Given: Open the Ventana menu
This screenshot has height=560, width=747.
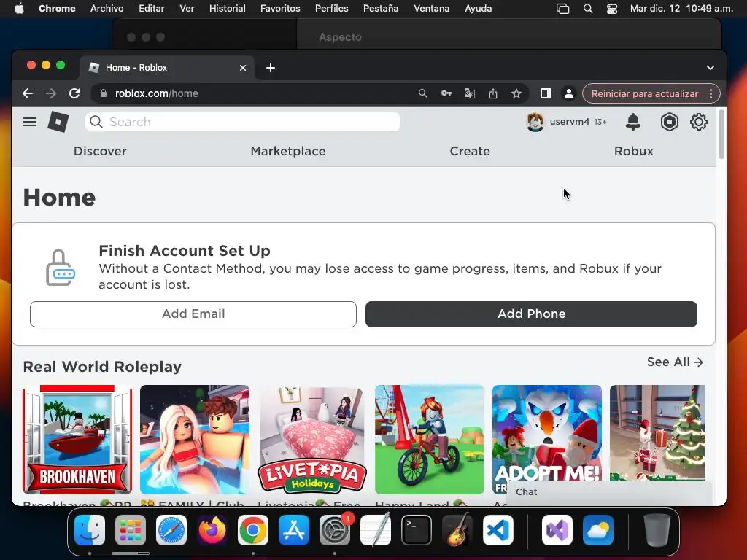Looking at the screenshot, I should point(432,9).
